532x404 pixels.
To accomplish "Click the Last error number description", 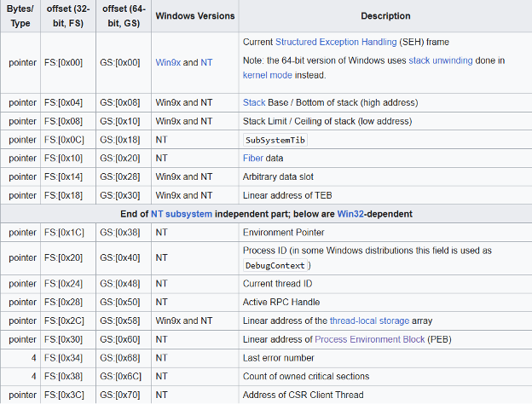I will pos(279,358).
